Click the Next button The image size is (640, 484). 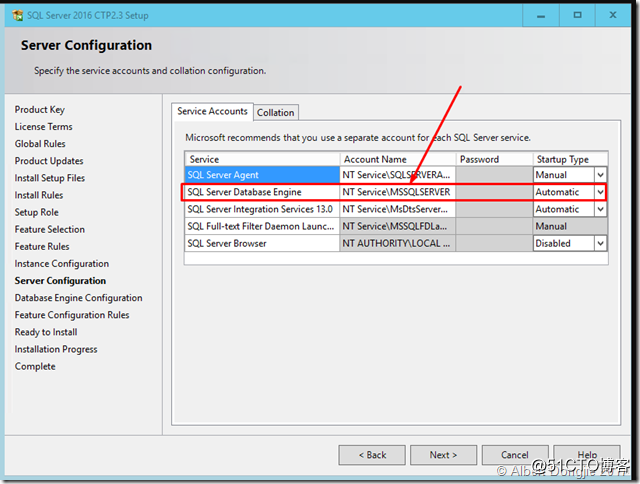[x=443, y=455]
